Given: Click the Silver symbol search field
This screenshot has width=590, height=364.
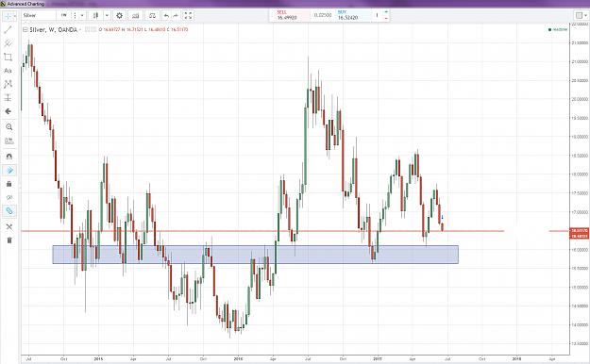Looking at the screenshot, I should point(39,15).
